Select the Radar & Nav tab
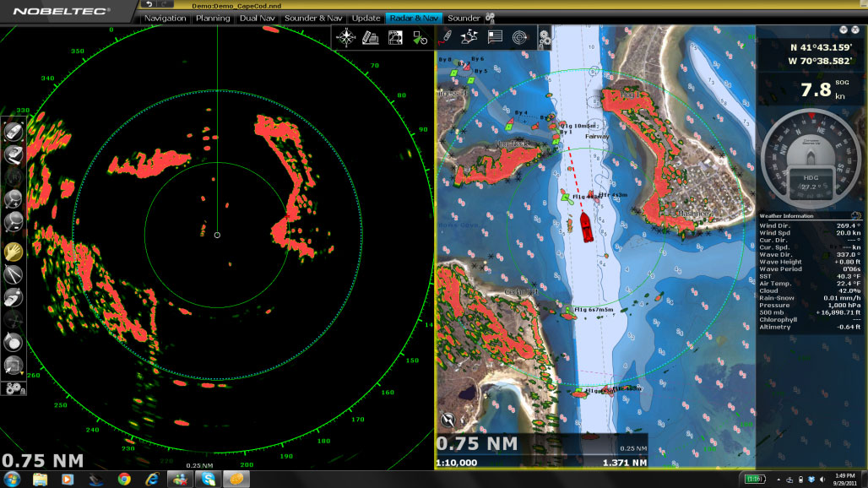This screenshot has width=868, height=488. 414,19
